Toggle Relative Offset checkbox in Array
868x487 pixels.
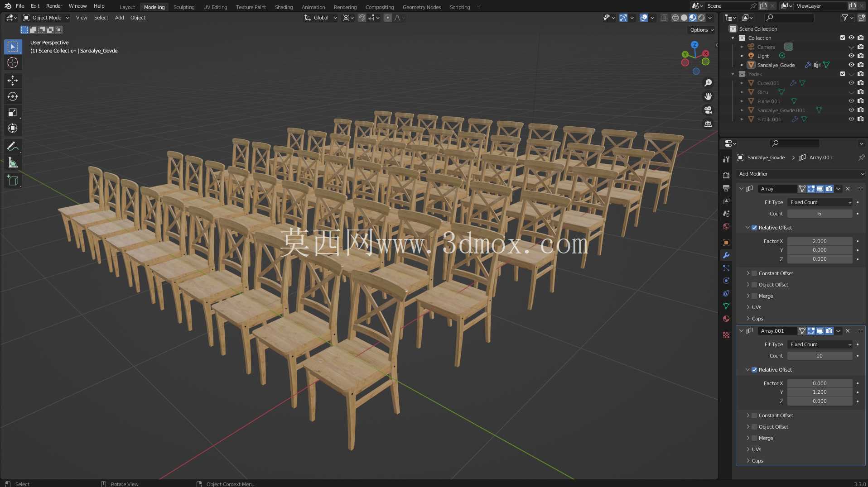point(754,228)
